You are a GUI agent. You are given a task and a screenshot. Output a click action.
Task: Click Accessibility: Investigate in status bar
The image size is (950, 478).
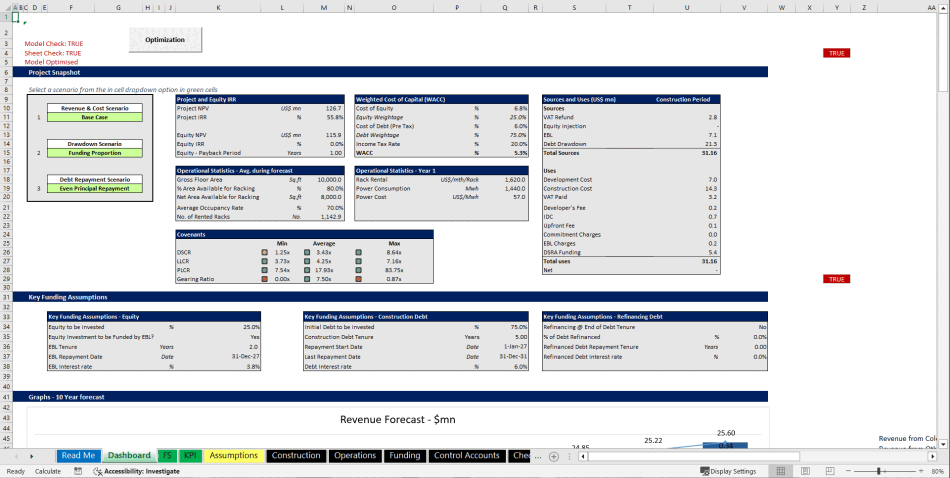coord(135,471)
